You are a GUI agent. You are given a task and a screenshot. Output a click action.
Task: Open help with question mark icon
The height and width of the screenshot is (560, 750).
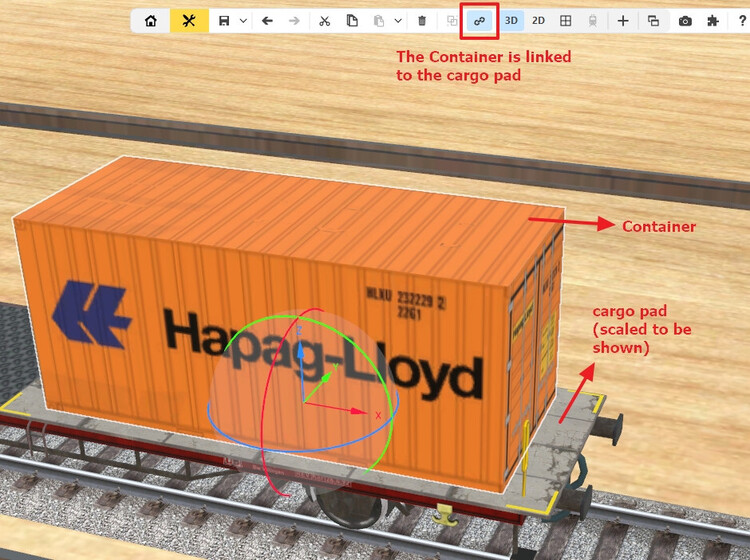(x=743, y=21)
